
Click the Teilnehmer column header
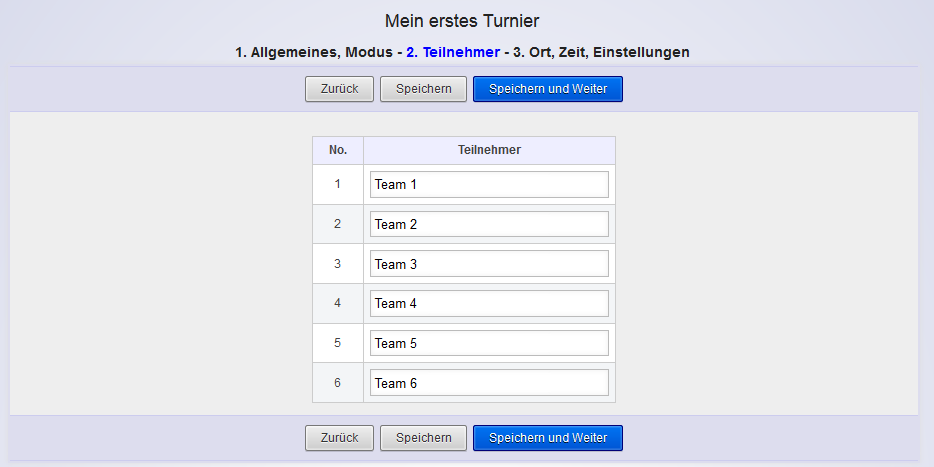(x=489, y=150)
